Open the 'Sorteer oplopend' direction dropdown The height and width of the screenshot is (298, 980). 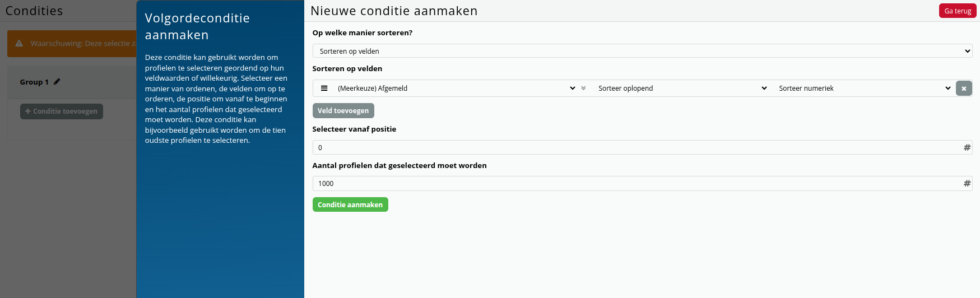click(682, 88)
